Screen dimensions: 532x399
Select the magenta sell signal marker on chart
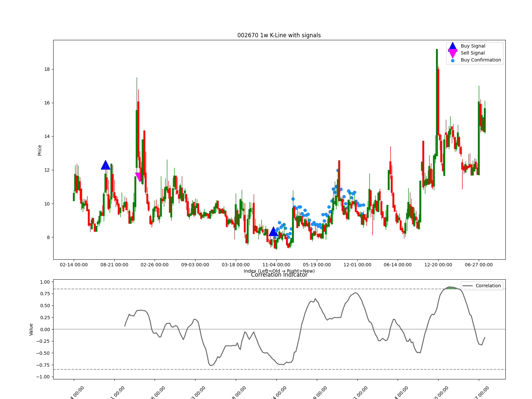(139, 177)
